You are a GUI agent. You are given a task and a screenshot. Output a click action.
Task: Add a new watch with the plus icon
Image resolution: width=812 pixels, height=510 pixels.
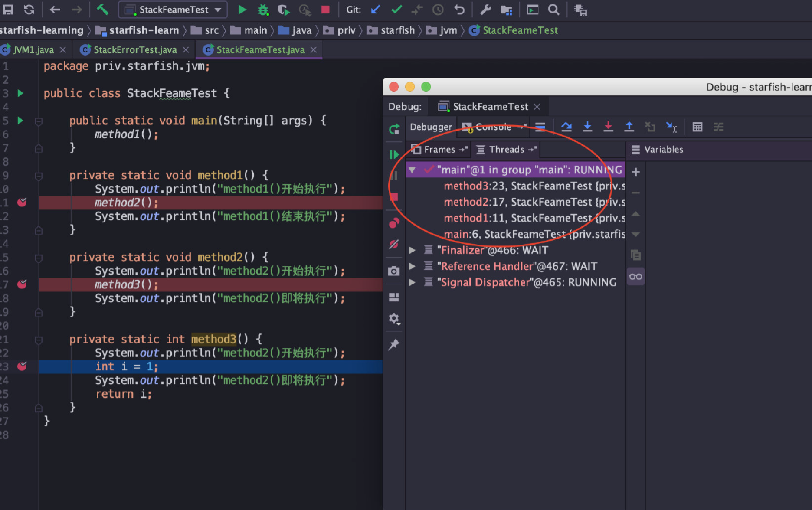click(x=636, y=172)
